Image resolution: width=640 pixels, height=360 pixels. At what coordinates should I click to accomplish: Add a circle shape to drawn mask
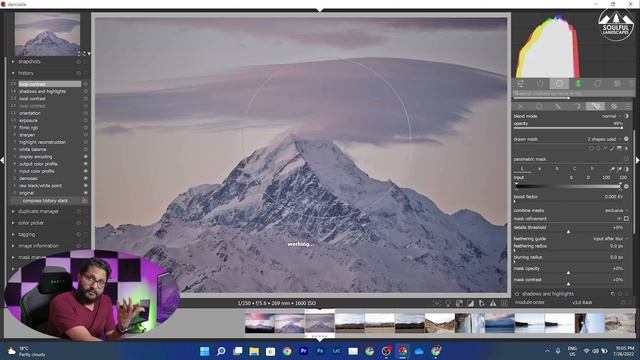tap(591, 148)
